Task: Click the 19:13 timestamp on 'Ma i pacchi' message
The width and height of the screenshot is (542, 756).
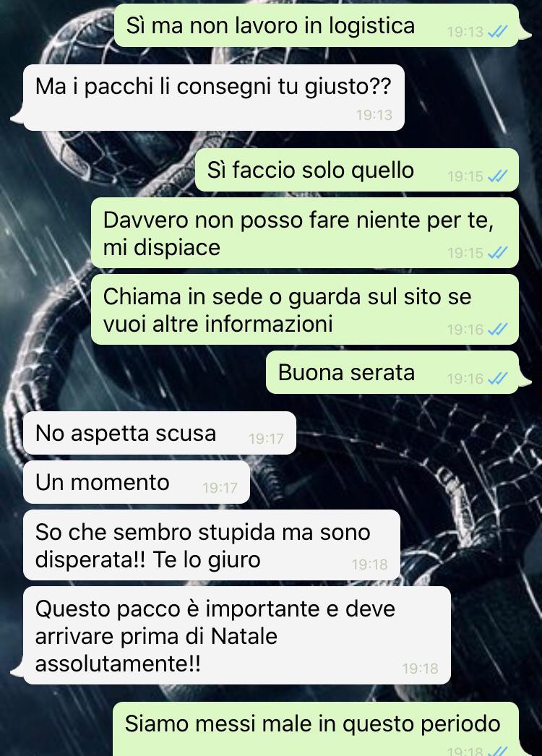Action: pyautogui.click(x=374, y=115)
